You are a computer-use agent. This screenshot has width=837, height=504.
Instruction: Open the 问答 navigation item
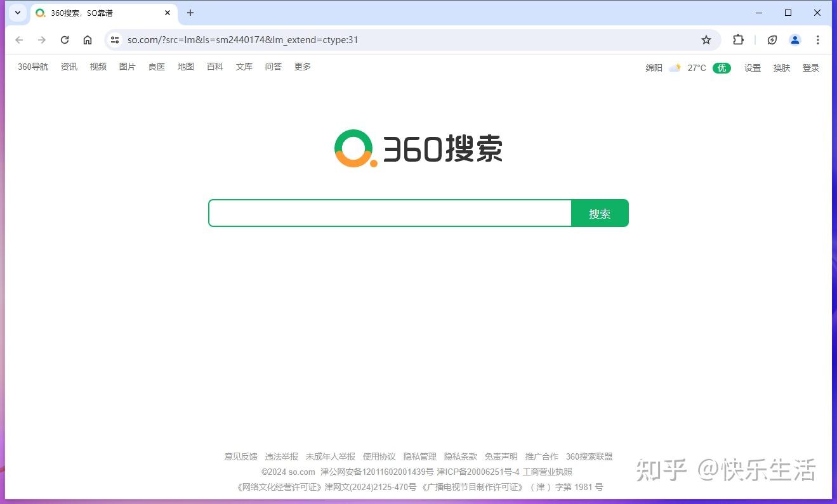tap(274, 67)
